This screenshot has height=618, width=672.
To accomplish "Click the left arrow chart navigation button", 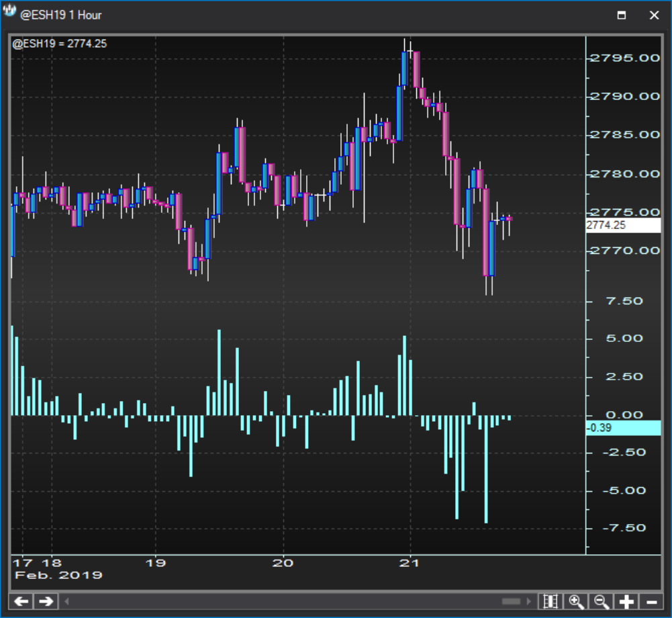I will 21,601.
